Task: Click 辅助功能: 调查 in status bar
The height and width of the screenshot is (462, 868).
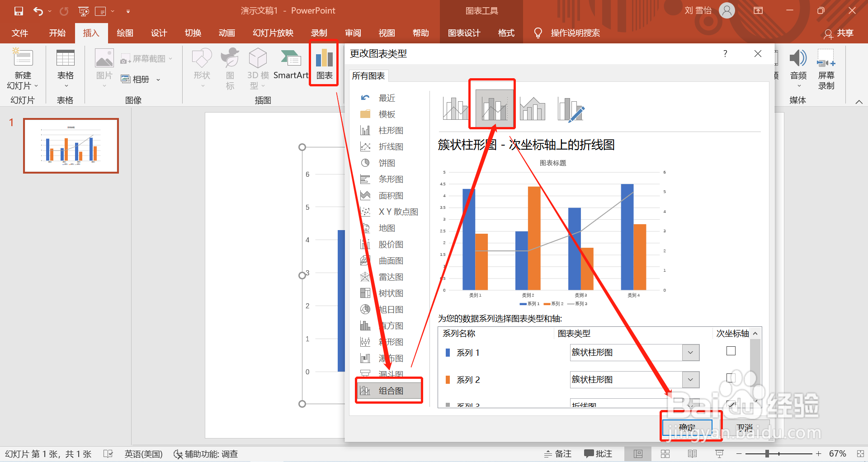Action: (x=206, y=454)
